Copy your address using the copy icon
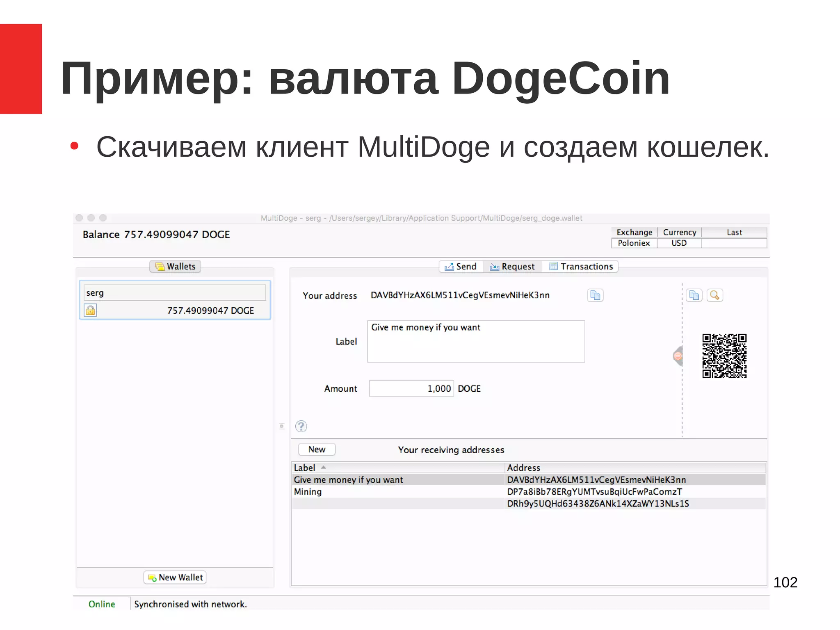 click(x=595, y=295)
